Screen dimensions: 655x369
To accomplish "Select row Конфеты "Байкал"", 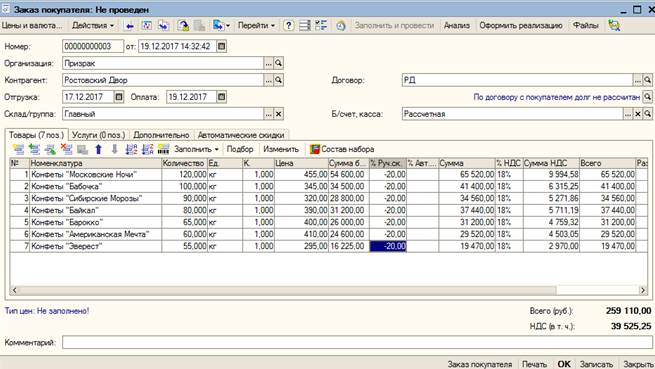I will tap(329, 210).
